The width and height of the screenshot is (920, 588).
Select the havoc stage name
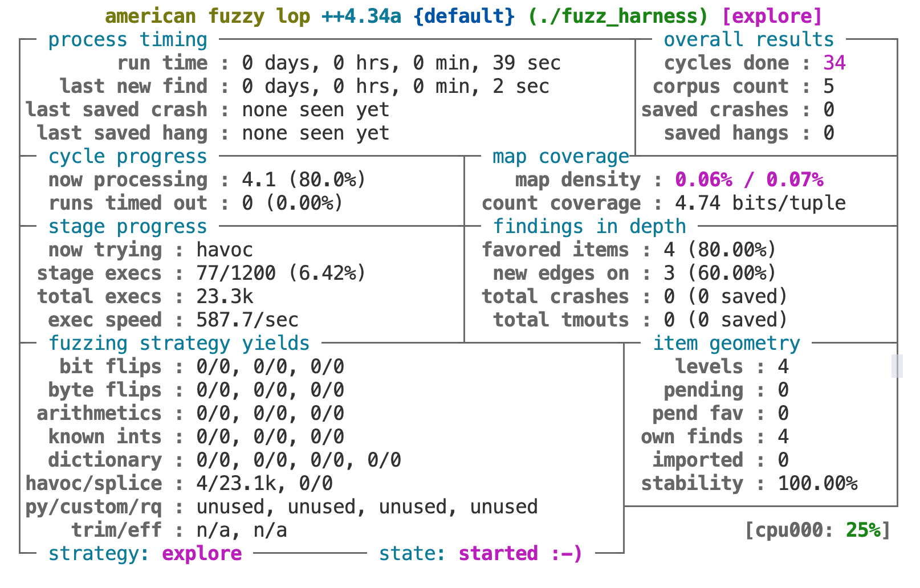[x=224, y=250]
